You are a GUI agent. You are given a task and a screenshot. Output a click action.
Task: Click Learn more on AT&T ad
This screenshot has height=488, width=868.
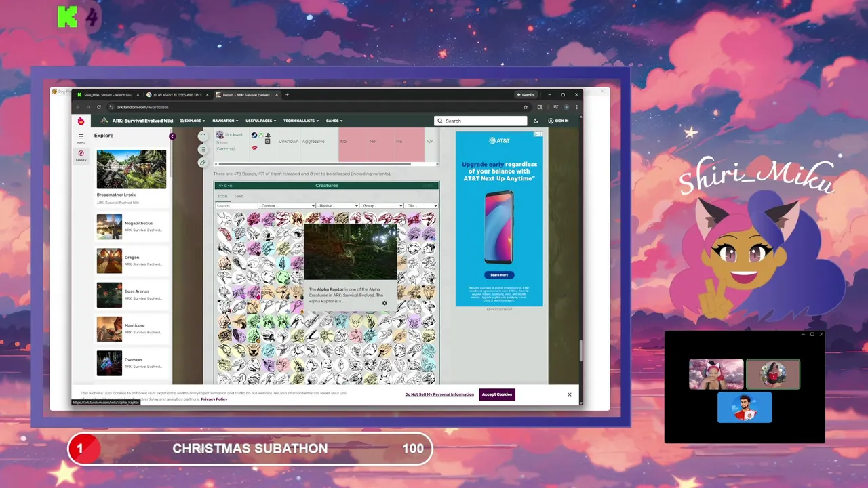coord(499,274)
